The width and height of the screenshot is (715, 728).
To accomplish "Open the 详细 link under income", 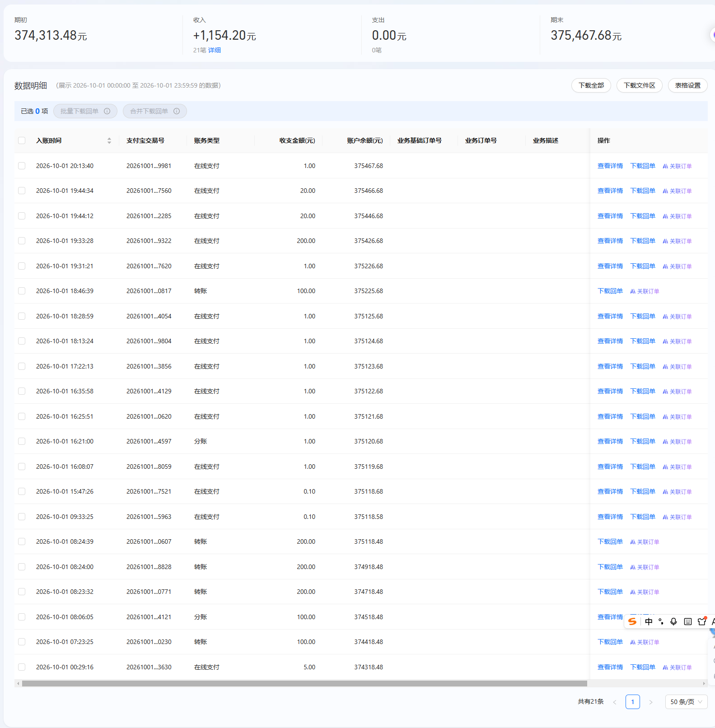I will pyautogui.click(x=215, y=50).
